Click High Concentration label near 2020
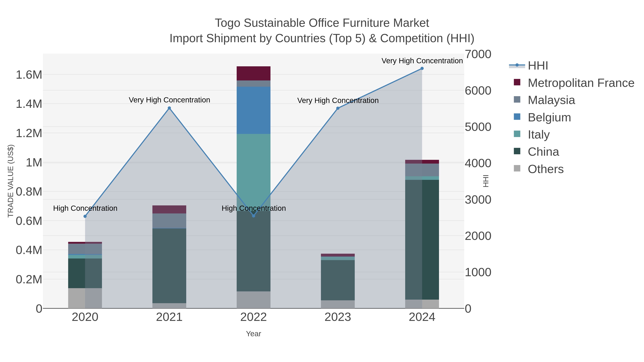The width and height of the screenshot is (644, 362). [85, 208]
